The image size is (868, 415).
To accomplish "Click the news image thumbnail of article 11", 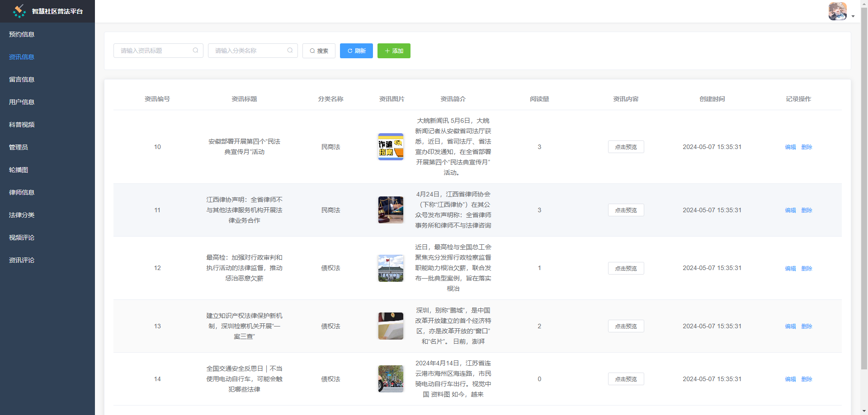I will pyautogui.click(x=391, y=210).
